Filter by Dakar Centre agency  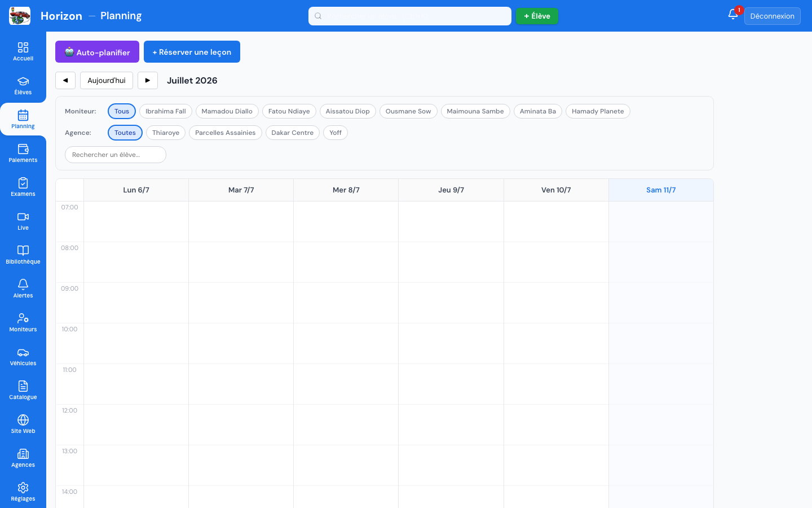(293, 133)
